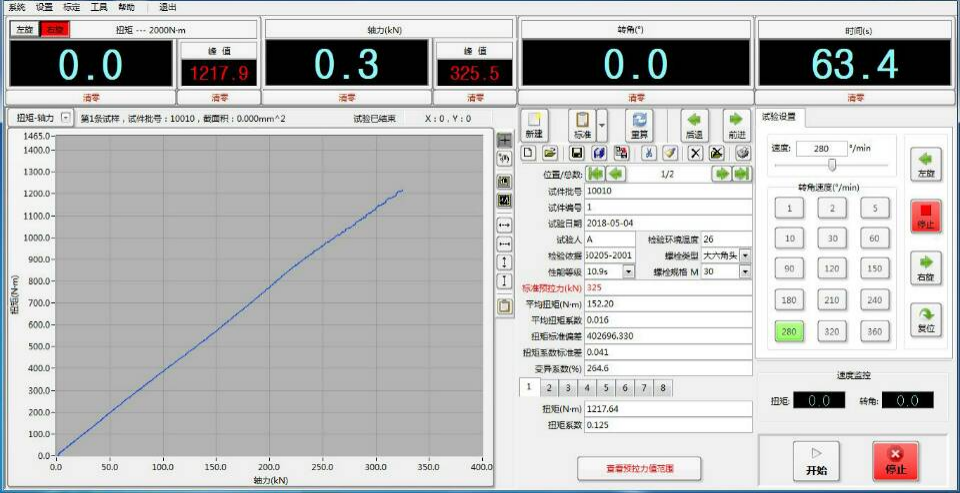Click the 查看预拉力值范围 button
960x493 pixels.
tap(639, 468)
